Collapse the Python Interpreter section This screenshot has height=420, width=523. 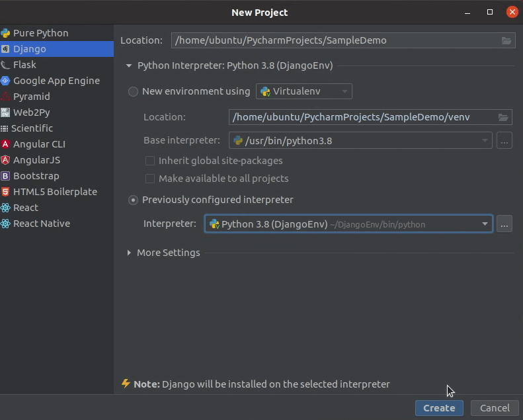pos(129,65)
